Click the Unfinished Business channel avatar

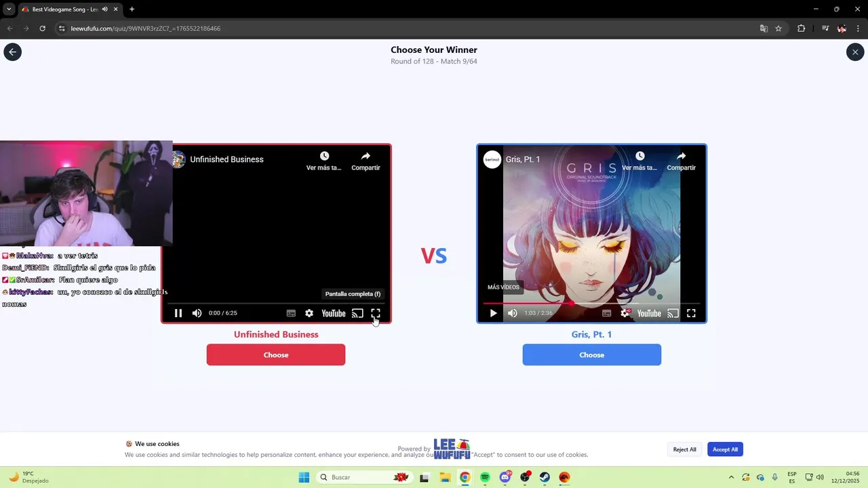tap(178, 159)
